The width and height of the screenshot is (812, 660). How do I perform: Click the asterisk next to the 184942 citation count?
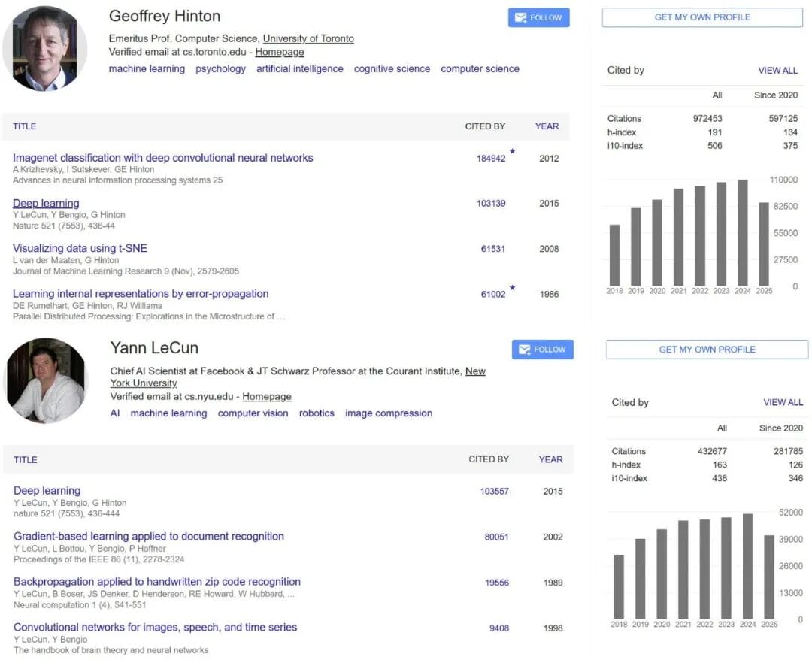[x=513, y=153]
